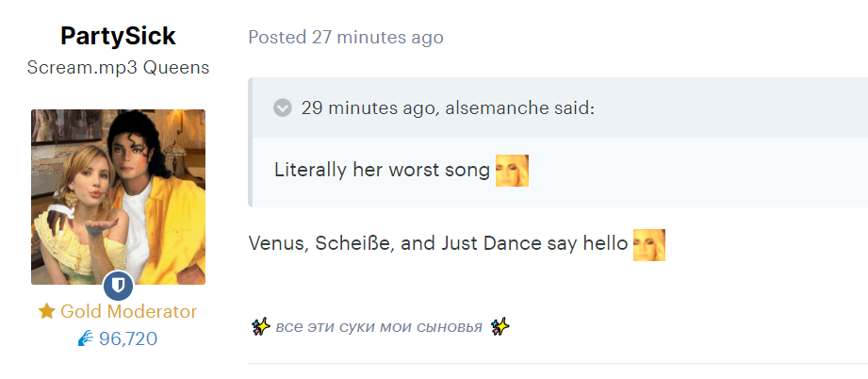This screenshot has width=868, height=379.
Task: Click the emoji inside quoted text
Action: [x=512, y=171]
